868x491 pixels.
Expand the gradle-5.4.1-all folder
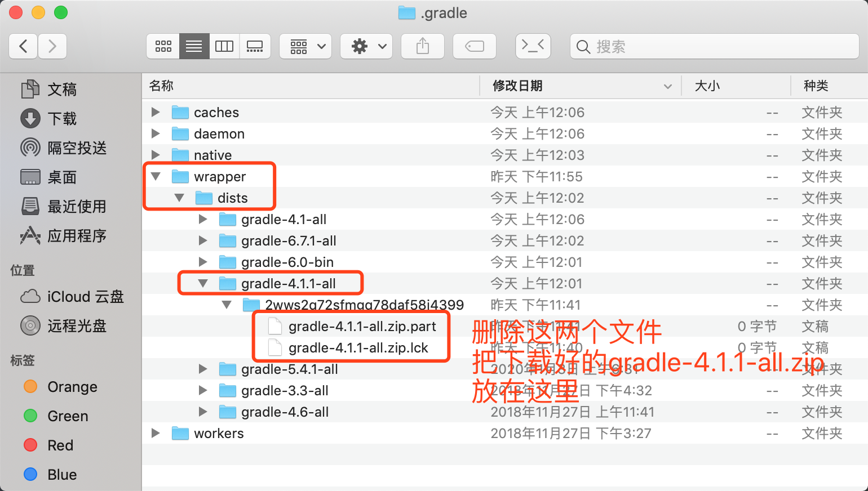click(203, 369)
